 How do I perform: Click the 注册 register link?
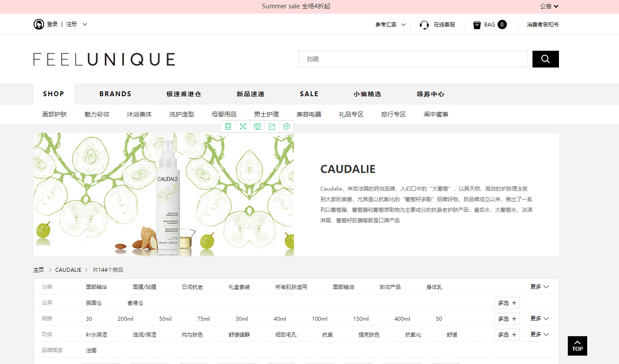click(x=72, y=24)
